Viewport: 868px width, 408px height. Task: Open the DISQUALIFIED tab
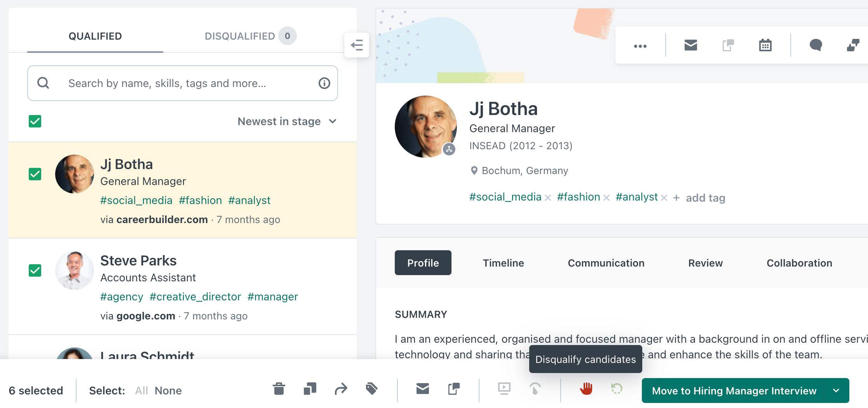point(240,36)
